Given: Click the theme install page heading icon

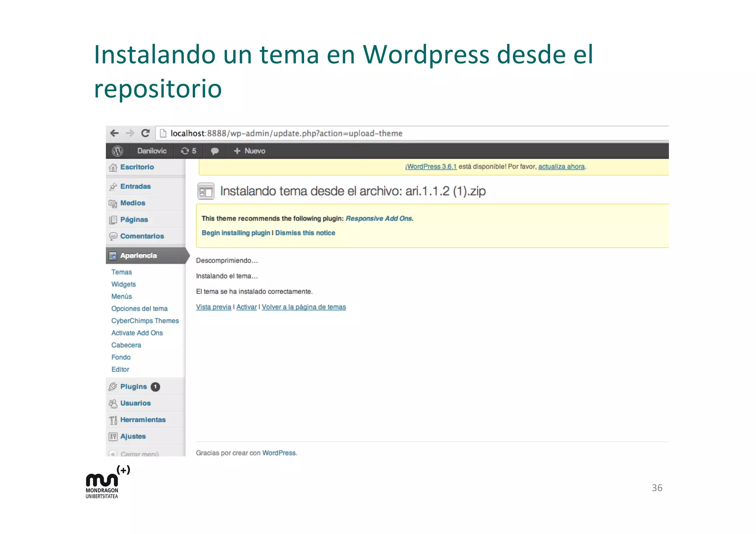Looking at the screenshot, I should coord(206,191).
